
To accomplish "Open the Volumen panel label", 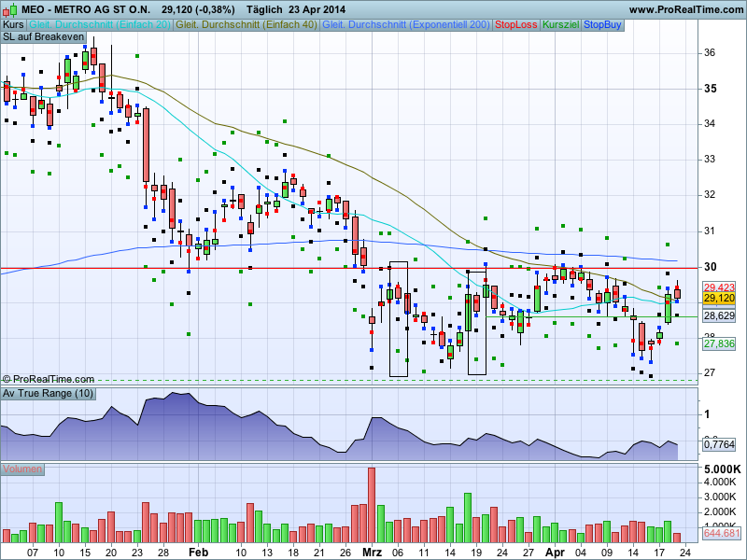I will (x=22, y=469).
